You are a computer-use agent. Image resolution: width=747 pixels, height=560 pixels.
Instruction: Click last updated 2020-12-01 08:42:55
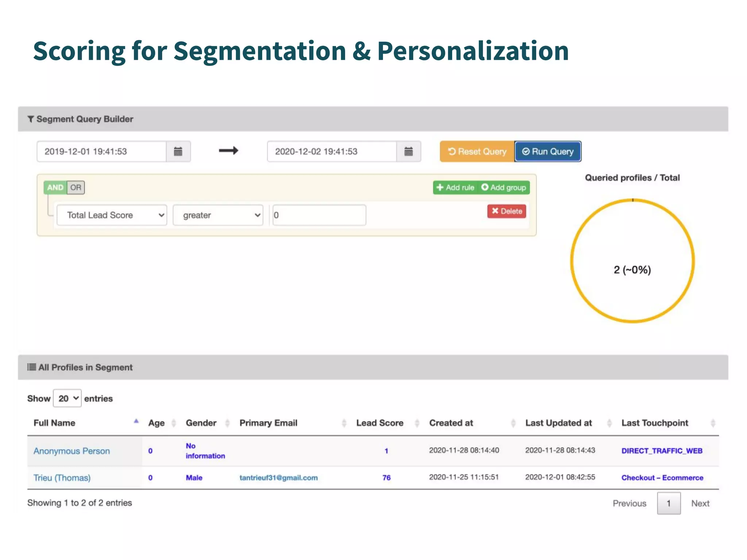(x=560, y=477)
